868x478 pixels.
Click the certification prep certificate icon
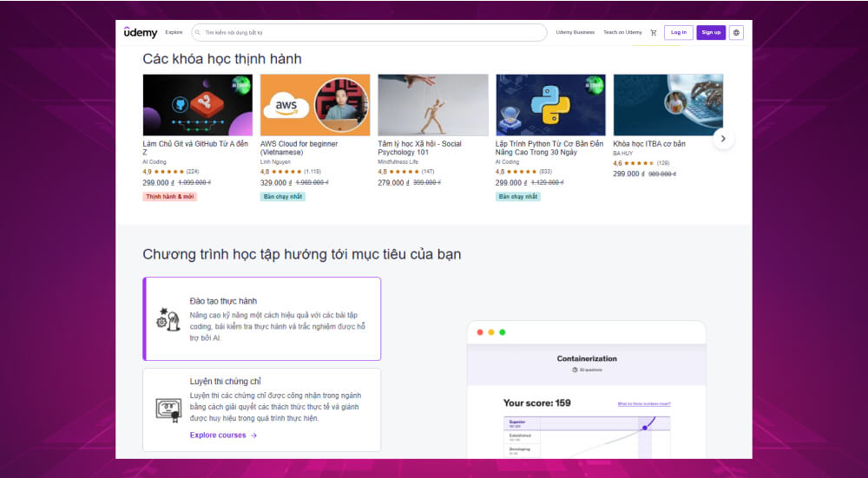168,409
